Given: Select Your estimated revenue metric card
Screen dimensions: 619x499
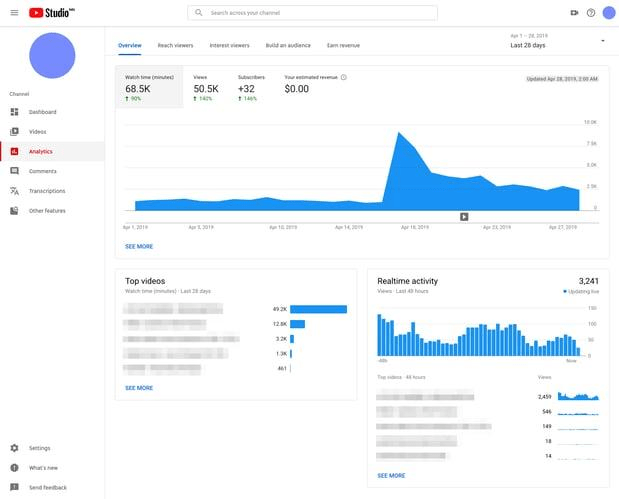Looking at the screenshot, I should 314,87.
